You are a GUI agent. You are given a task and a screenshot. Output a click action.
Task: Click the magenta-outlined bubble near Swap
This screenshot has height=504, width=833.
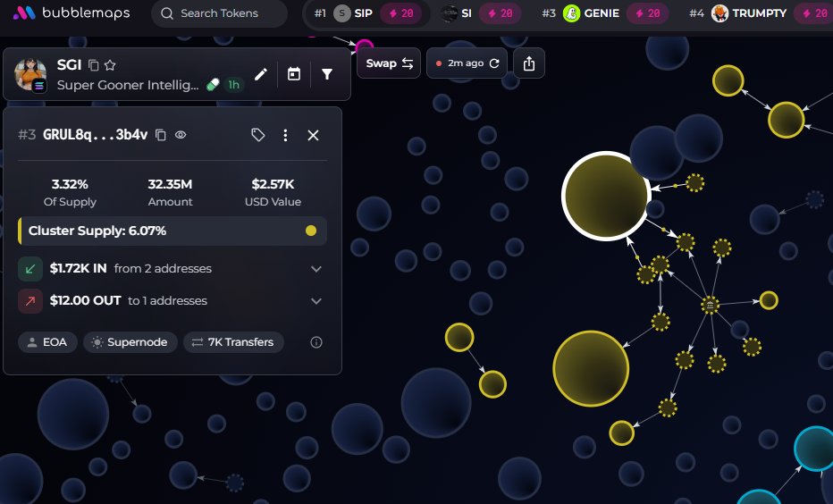click(x=365, y=46)
